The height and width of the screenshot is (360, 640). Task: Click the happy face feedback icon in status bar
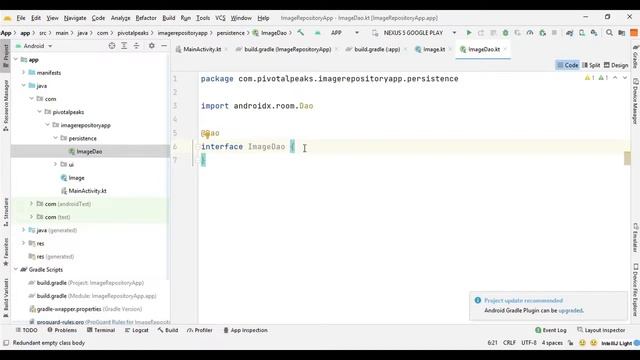click(582, 343)
